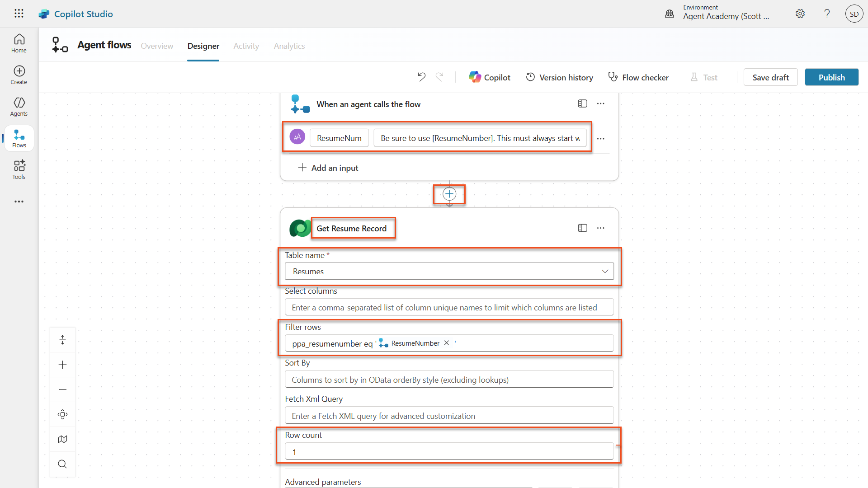Image resolution: width=868 pixels, height=488 pixels.
Task: Toggle side panel for Get Resume Record
Action: (x=582, y=228)
